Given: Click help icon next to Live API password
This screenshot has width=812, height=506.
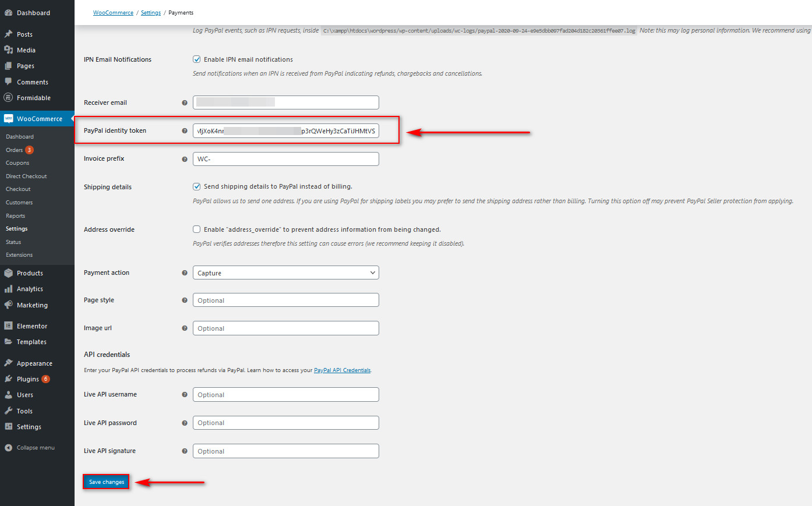Looking at the screenshot, I should (185, 423).
